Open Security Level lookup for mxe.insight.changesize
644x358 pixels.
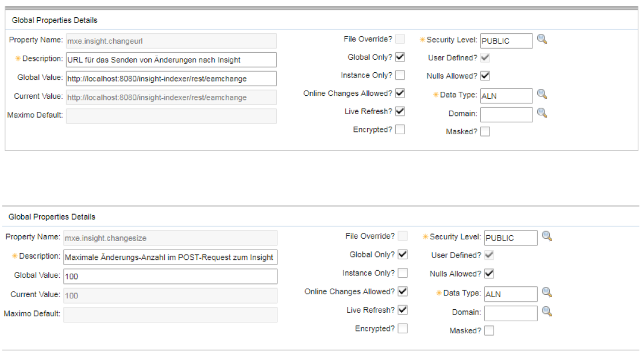547,236
